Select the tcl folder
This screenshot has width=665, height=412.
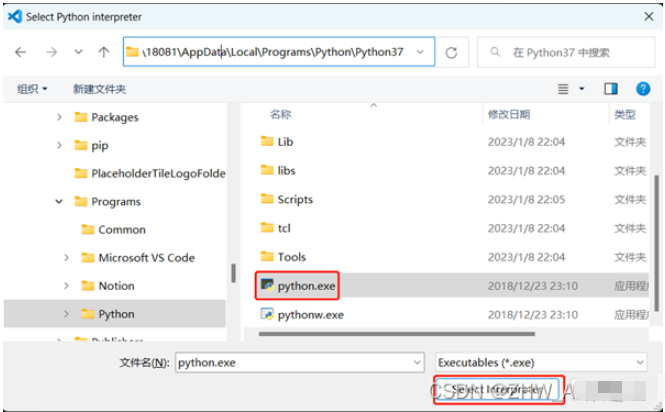(x=276, y=228)
